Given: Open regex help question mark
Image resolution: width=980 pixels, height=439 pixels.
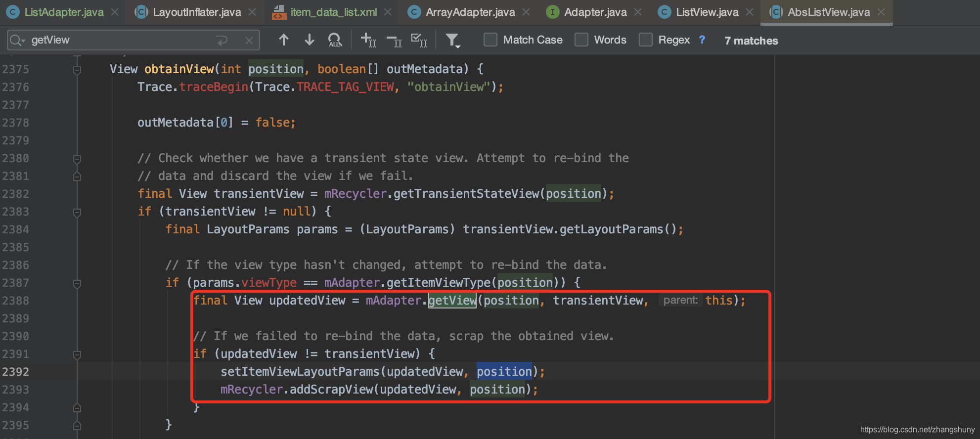Looking at the screenshot, I should pos(702,40).
